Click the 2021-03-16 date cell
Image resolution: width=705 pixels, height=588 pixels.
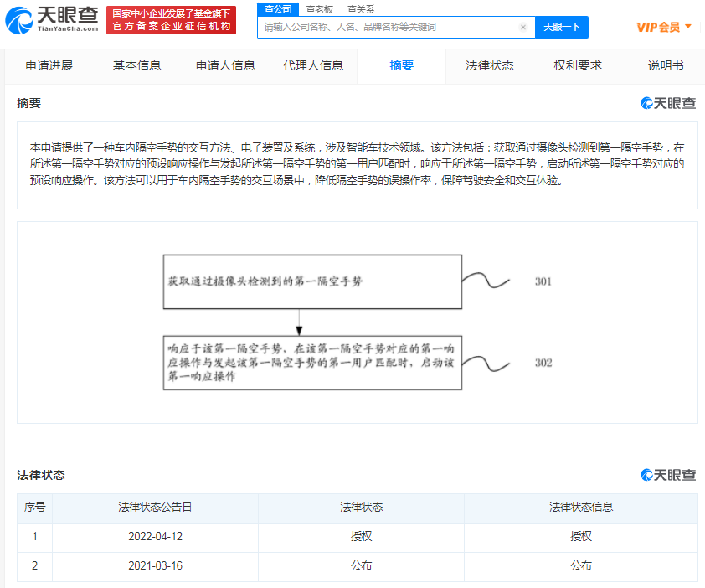click(155, 566)
